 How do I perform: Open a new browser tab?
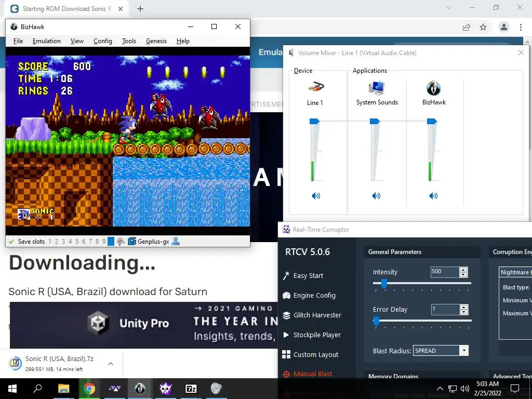pos(140,9)
